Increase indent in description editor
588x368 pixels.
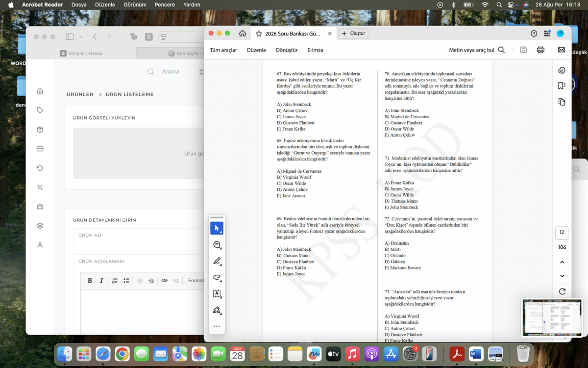[x=151, y=281]
